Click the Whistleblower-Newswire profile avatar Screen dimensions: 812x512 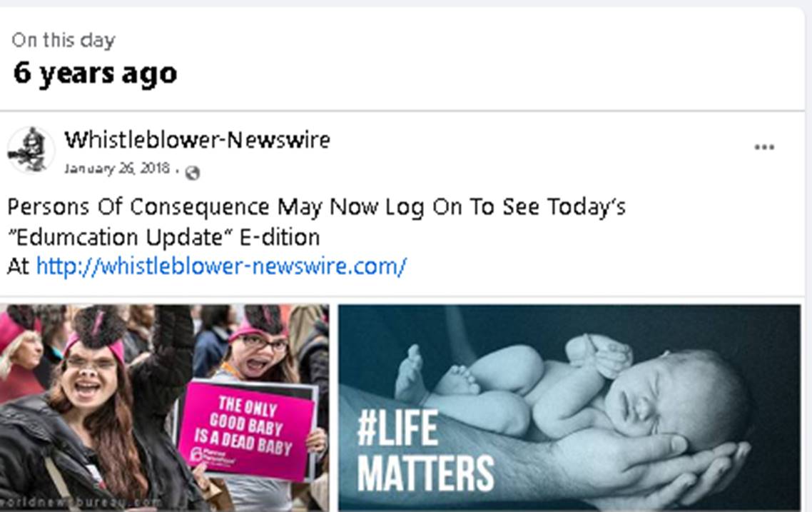[x=31, y=150]
